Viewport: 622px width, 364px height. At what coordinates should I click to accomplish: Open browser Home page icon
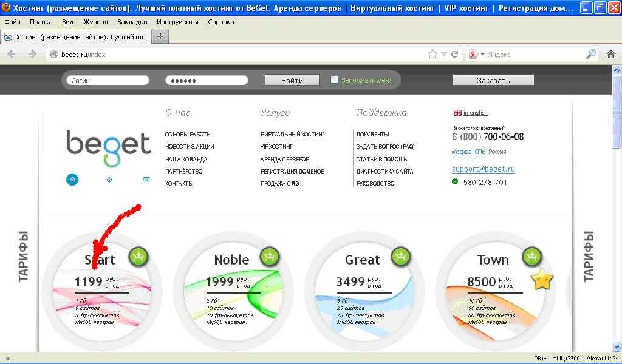pyautogui.click(x=611, y=54)
